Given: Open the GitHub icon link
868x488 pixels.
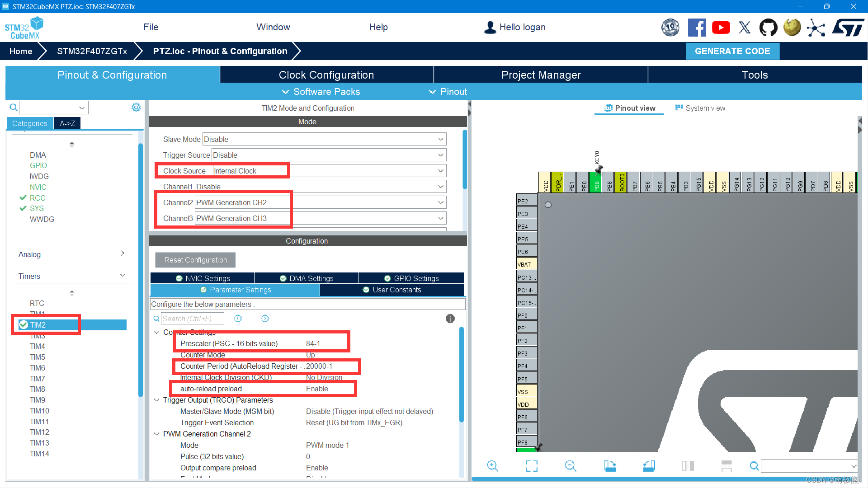Looking at the screenshot, I should point(768,28).
